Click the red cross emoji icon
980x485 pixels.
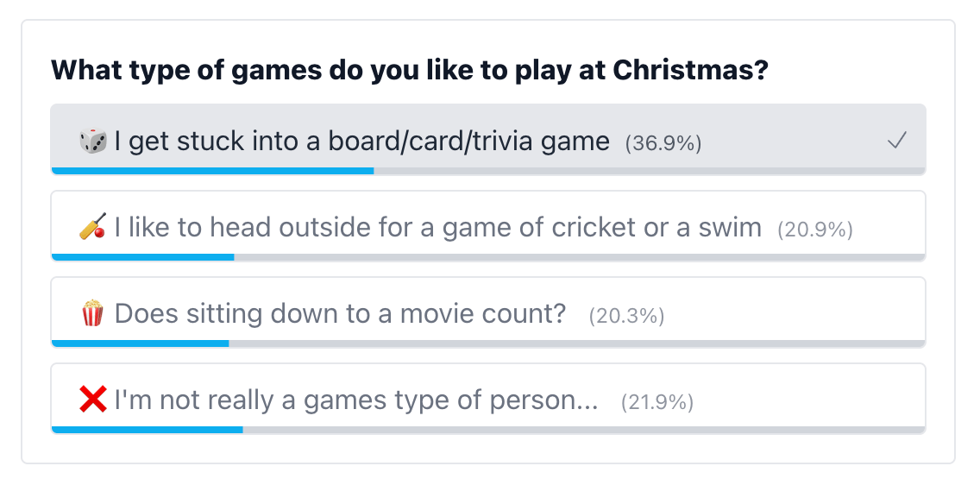click(92, 400)
